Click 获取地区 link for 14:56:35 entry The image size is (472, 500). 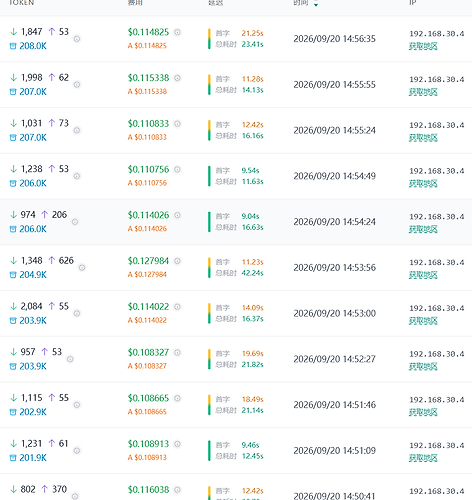(x=423, y=46)
